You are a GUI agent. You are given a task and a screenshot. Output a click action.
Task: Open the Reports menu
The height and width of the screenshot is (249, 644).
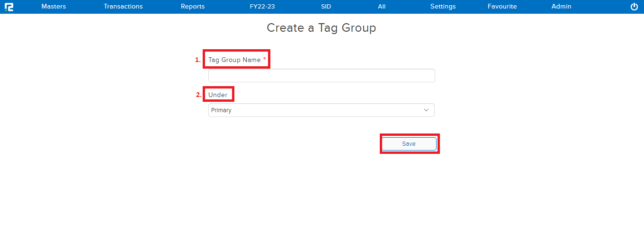193,7
